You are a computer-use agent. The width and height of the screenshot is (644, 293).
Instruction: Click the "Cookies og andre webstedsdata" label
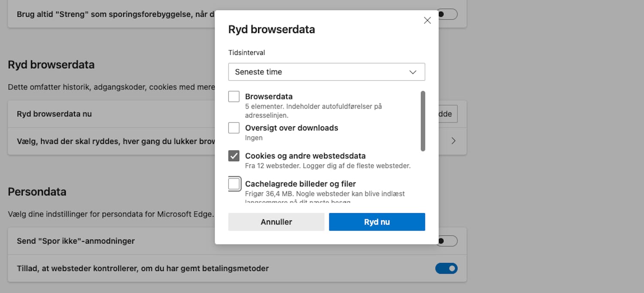tap(305, 156)
